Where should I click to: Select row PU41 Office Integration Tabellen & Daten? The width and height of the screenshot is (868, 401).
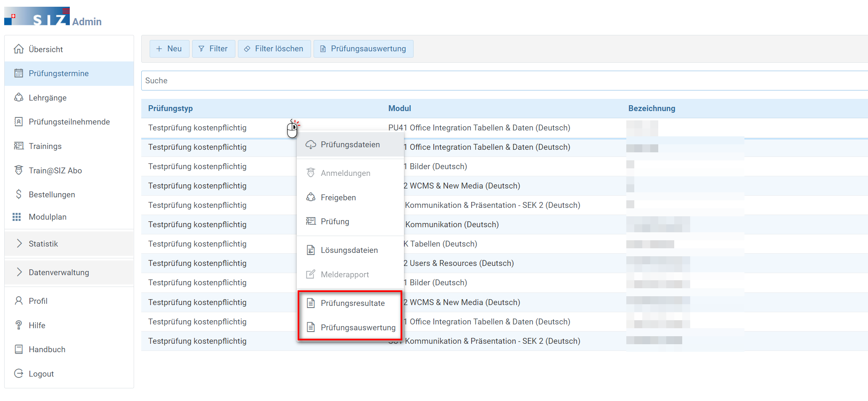click(504, 127)
